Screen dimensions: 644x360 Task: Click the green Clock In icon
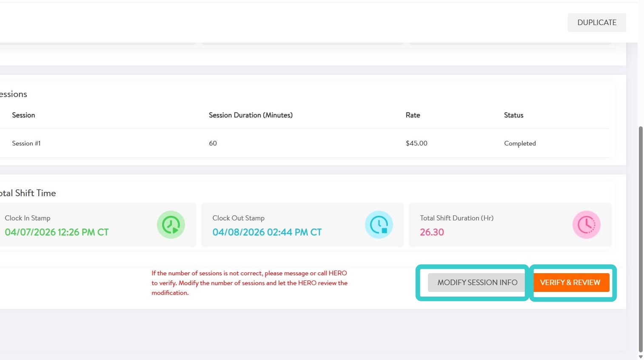171,225
